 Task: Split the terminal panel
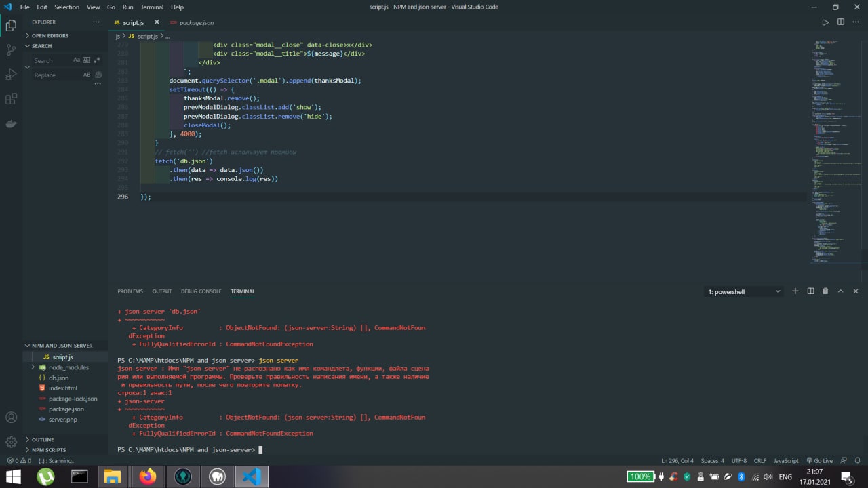coord(810,291)
